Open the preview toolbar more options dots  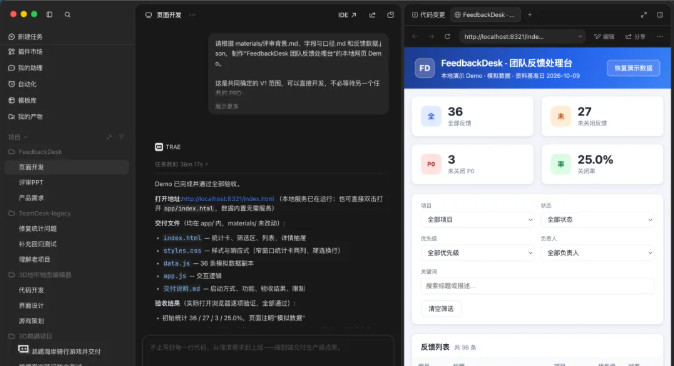pos(660,37)
